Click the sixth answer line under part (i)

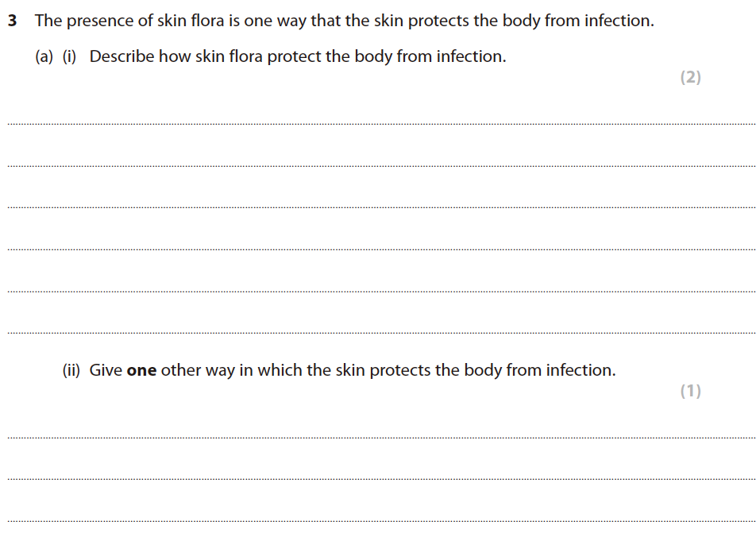pyautogui.click(x=381, y=333)
